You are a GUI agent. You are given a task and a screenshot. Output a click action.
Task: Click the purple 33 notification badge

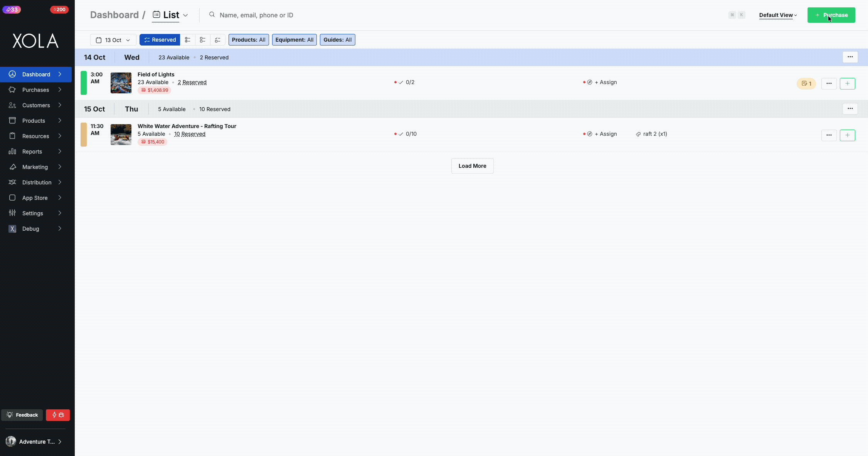coord(12,9)
